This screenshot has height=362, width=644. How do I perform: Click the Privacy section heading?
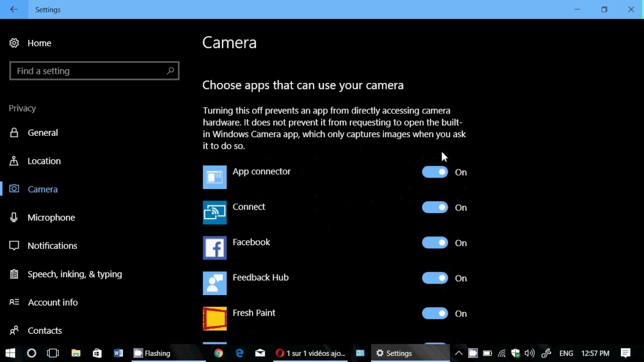click(22, 108)
